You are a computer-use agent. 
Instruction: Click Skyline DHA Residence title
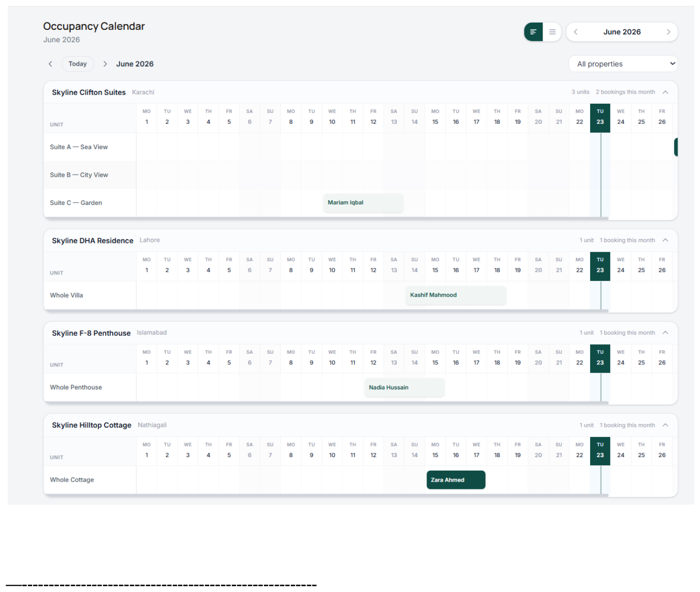(x=93, y=241)
